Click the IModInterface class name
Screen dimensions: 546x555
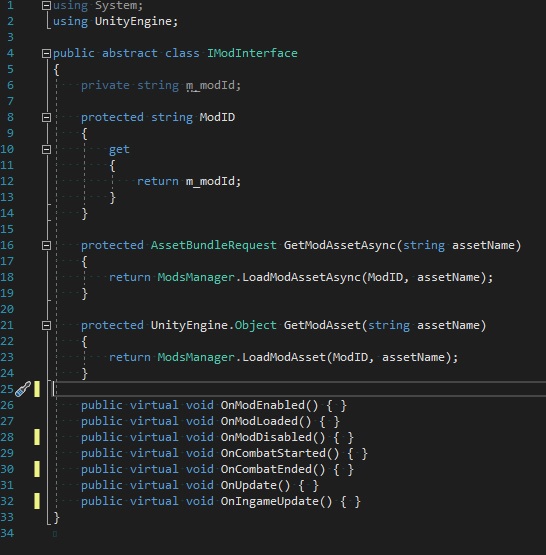point(252,53)
